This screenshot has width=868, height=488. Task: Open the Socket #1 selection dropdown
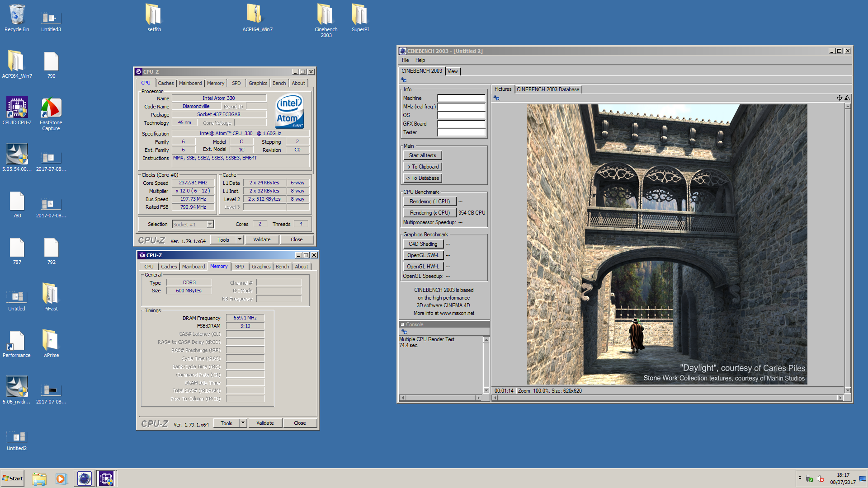(x=210, y=225)
